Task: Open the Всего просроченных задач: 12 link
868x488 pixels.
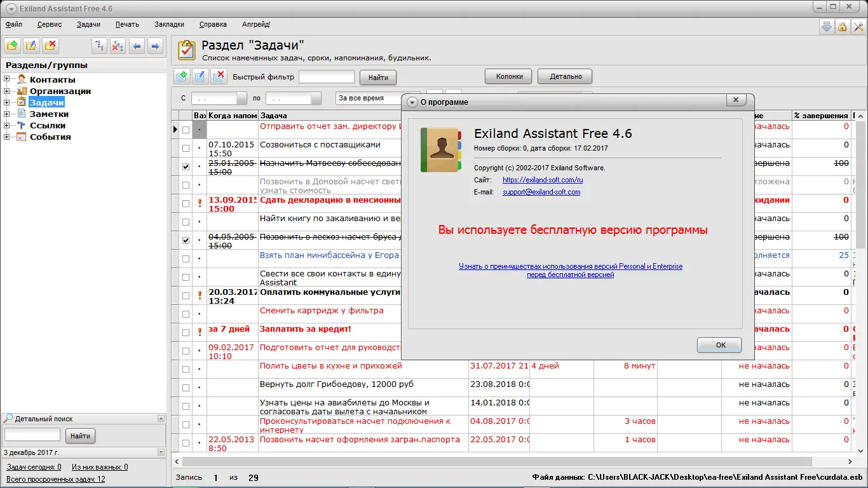Action: pos(56,479)
